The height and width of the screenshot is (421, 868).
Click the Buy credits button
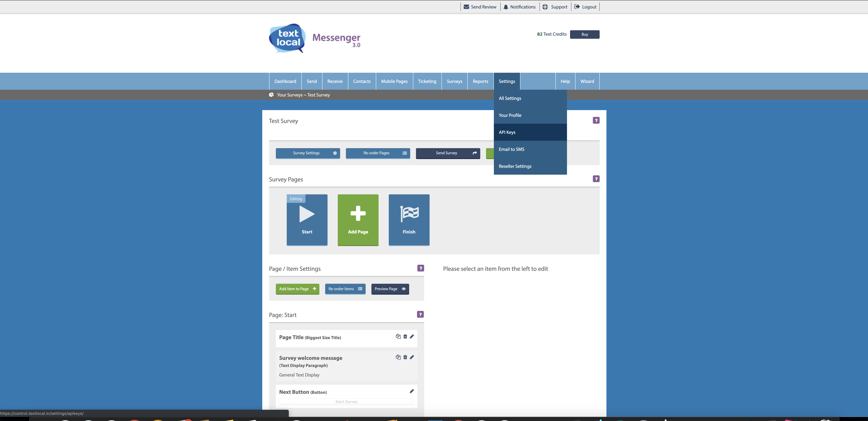tap(585, 34)
